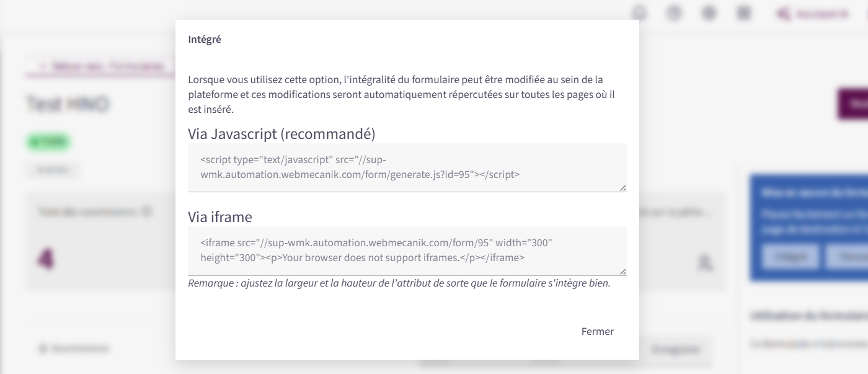
Task: Click the 'Remarque : ajustez la largeur' note
Action: (399, 283)
